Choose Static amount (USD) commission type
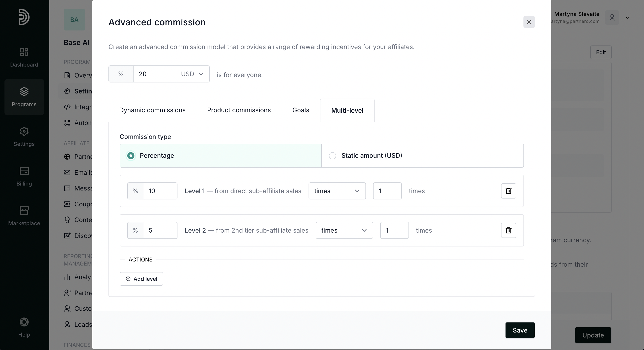 [x=332, y=156]
